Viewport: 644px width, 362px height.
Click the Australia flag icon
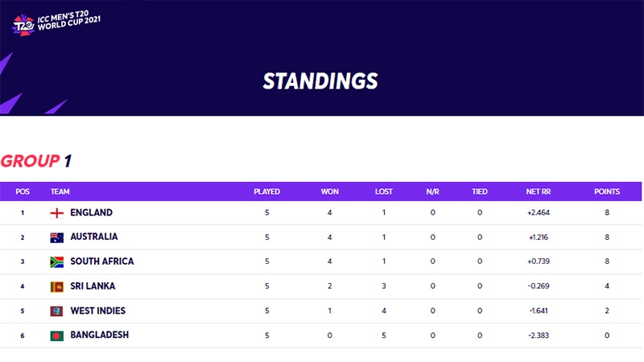pos(57,237)
